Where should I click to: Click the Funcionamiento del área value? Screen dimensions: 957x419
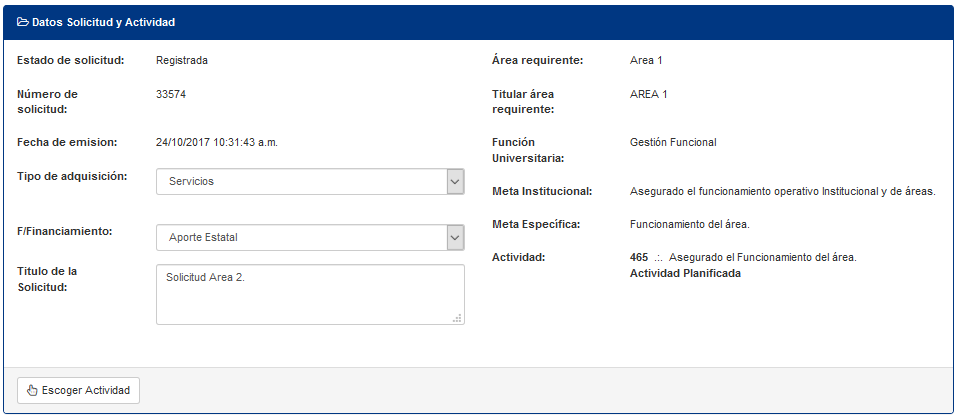pos(690,224)
